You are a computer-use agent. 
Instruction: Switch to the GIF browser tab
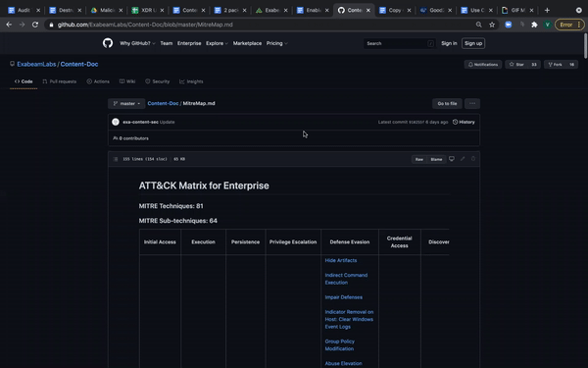[x=517, y=10]
